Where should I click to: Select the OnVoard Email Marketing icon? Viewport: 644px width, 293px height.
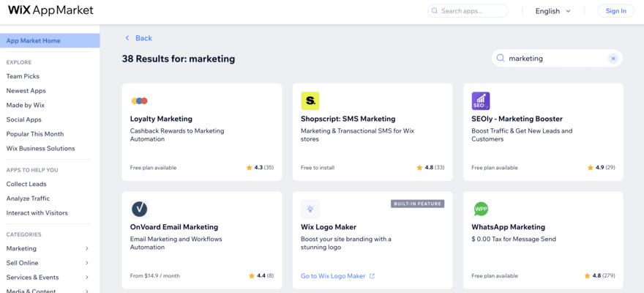(139, 209)
